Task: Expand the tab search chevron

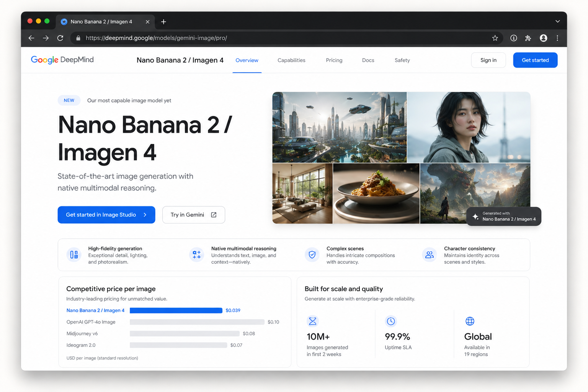Action: pyautogui.click(x=557, y=21)
